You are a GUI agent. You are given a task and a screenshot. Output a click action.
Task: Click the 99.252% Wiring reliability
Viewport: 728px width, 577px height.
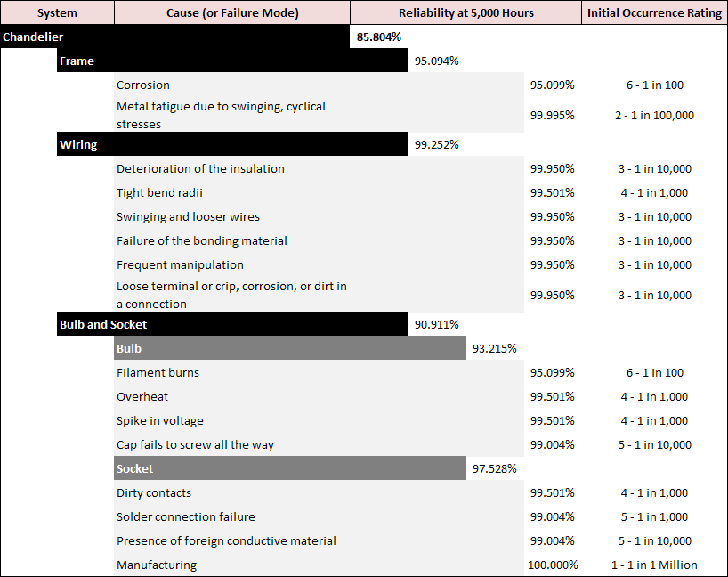point(436,145)
